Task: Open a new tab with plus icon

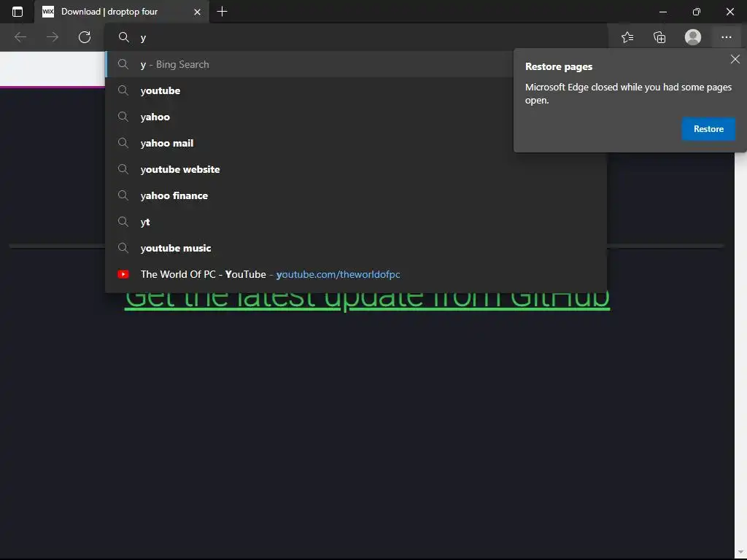Action: pyautogui.click(x=222, y=12)
